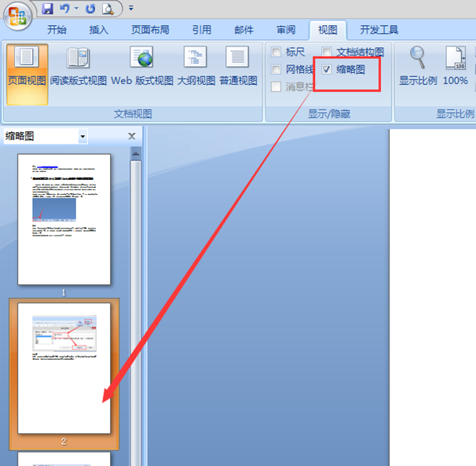Viewport: 476px width, 466px height.
Task: Save the document from the quick access toolbar
Action: pyautogui.click(x=47, y=9)
